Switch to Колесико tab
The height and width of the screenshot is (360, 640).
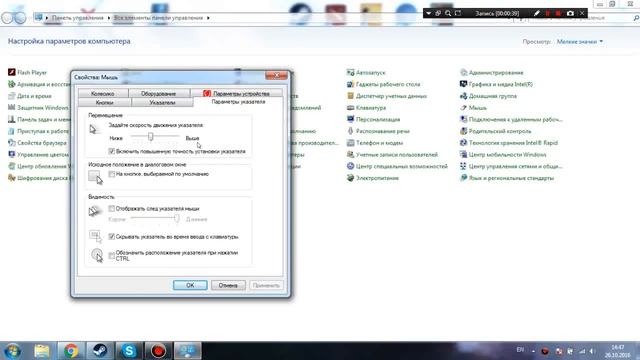click(x=103, y=93)
